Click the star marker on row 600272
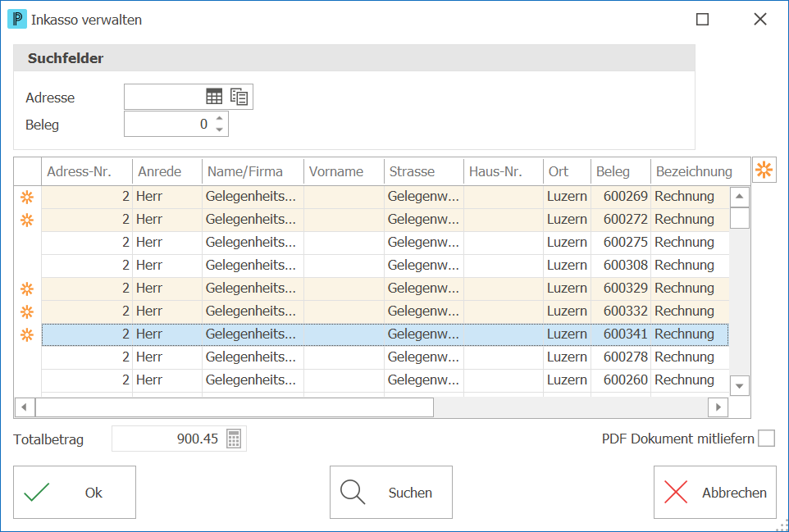This screenshot has width=789, height=532. 27,220
